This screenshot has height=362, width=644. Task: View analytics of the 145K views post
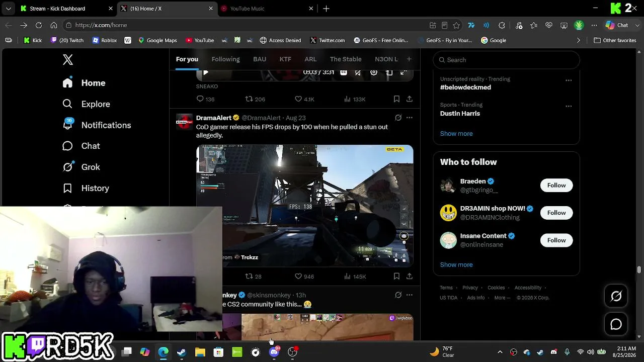(x=355, y=276)
